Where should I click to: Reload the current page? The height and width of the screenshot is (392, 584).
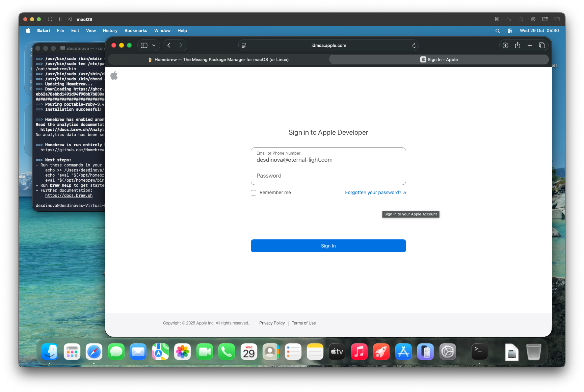(x=414, y=45)
